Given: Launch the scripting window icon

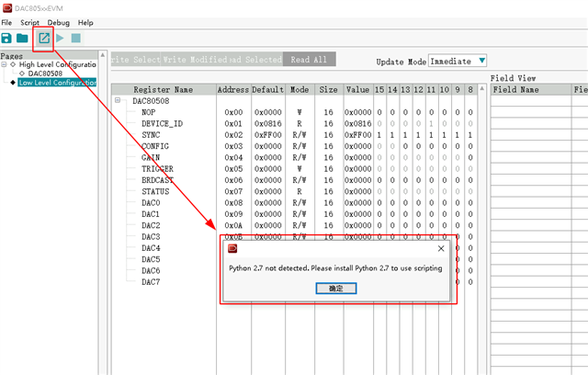Looking at the screenshot, I should point(44,38).
